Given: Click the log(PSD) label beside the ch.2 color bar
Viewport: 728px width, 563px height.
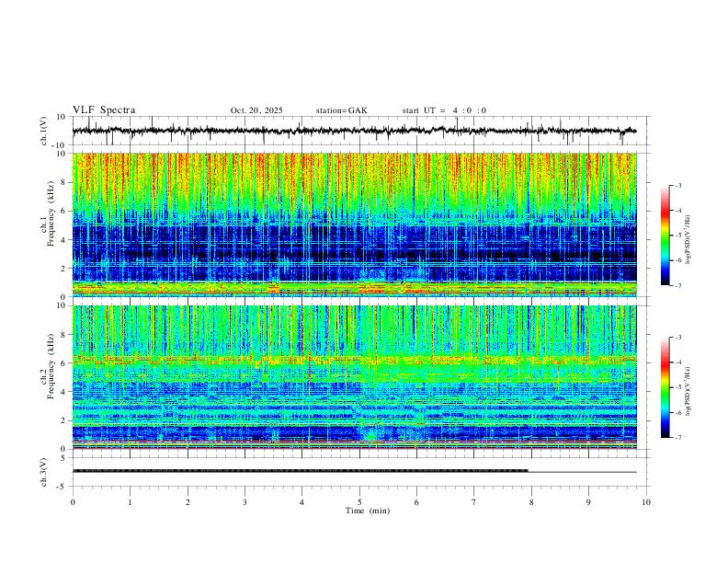Looking at the screenshot, I should point(688,392).
